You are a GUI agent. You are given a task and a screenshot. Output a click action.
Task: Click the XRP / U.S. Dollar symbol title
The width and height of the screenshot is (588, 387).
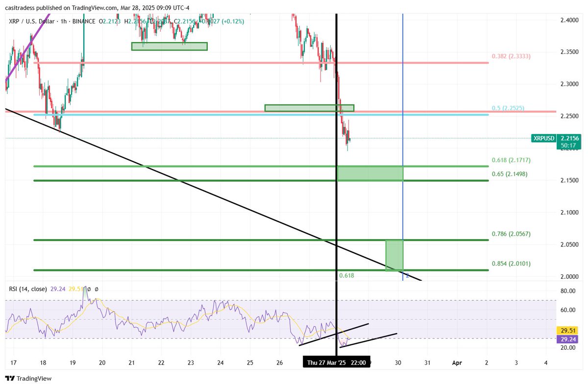pos(33,21)
